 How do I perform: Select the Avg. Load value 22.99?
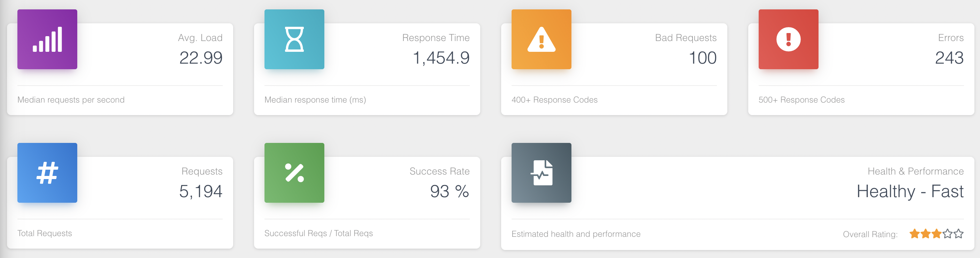pyautogui.click(x=201, y=58)
